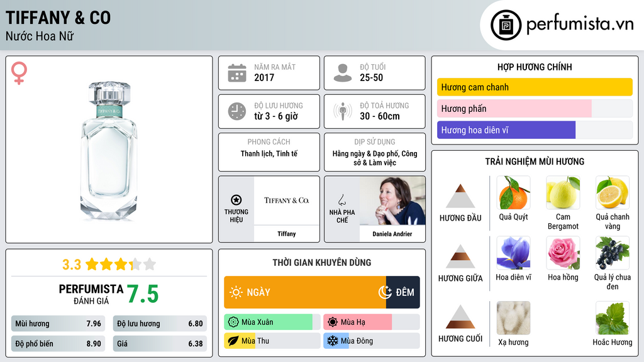Click the Mùa Đông snowflake icon
Screen dimensions: 644x362
pos(332,341)
